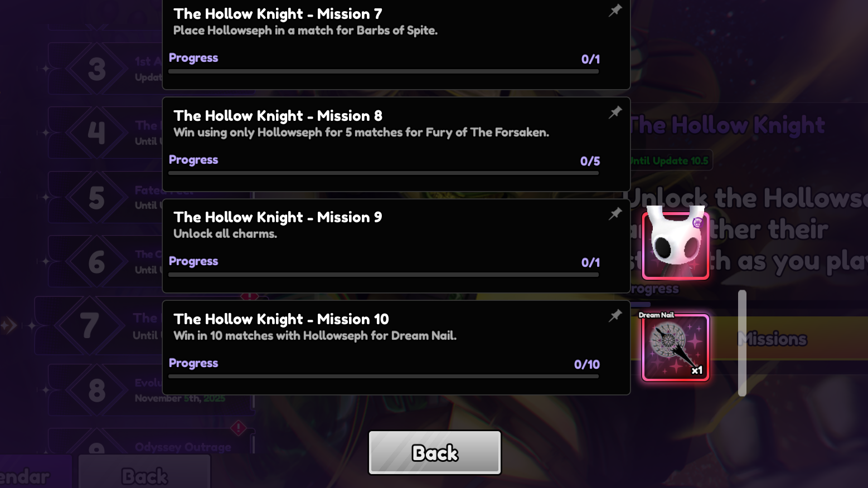Click the large Back button
The height and width of the screenshot is (488, 868).
pyautogui.click(x=435, y=452)
